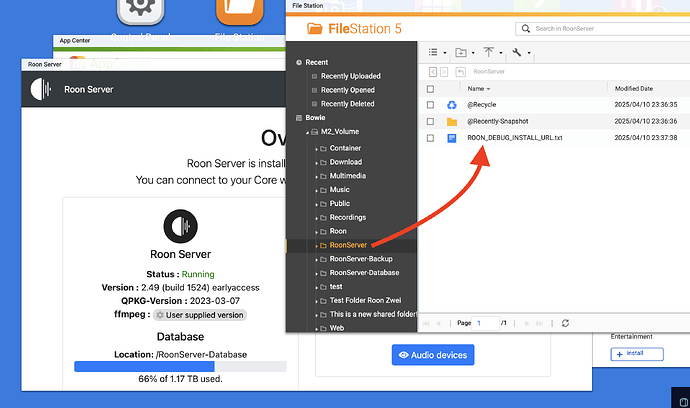Check the ROON_DEBUG_INSTALL_URL.txt row checkbox
This screenshot has height=408, width=690.
point(430,138)
